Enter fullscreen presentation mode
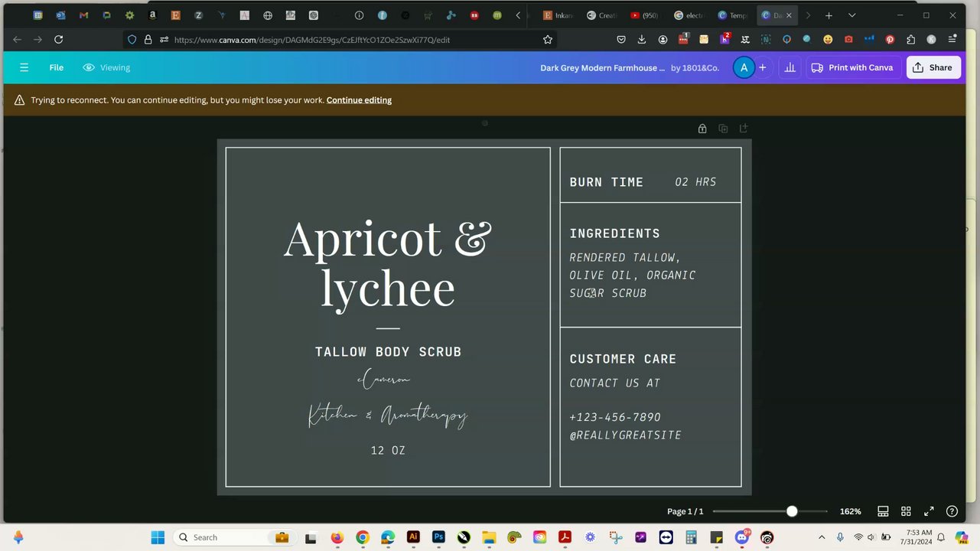Viewport: 980px width, 551px height. [929, 511]
